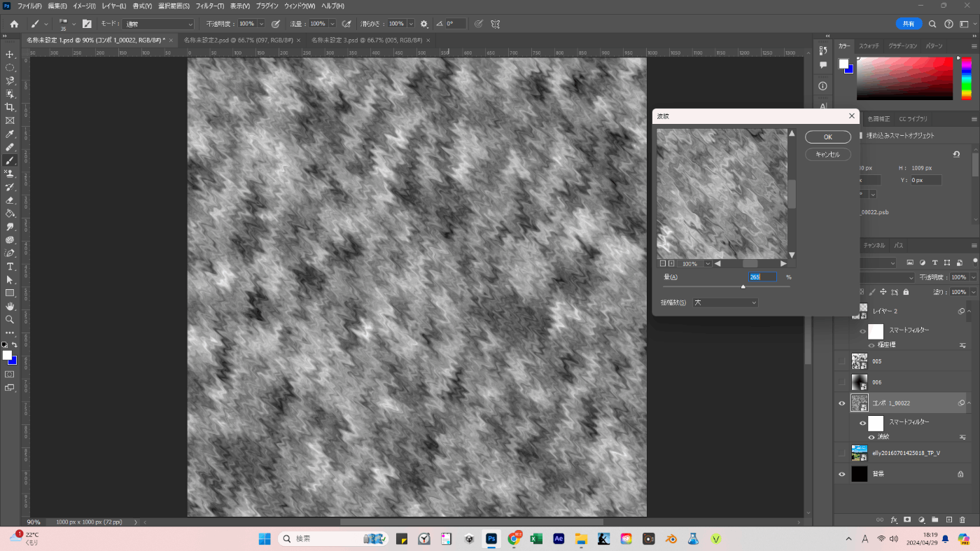This screenshot has width=980, height=551.
Task: Click OK in the 波紋 dialog
Action: [x=827, y=137]
